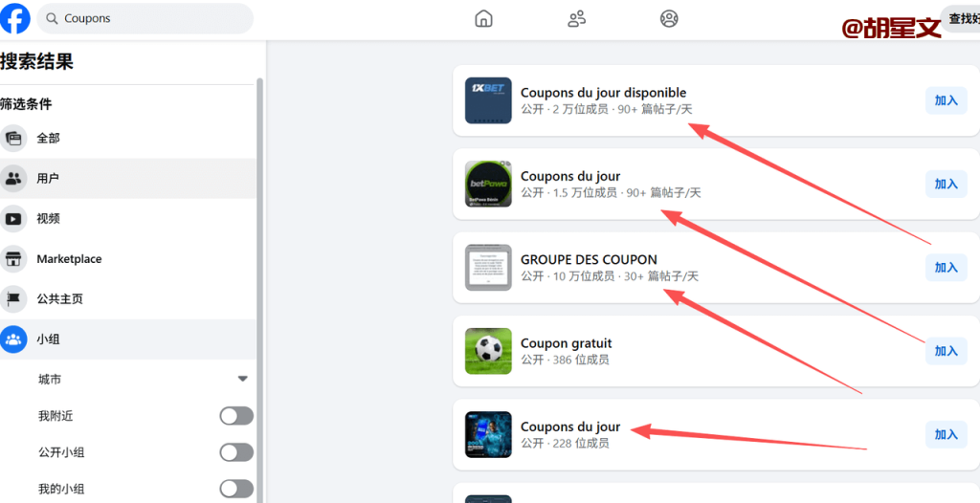Image resolution: width=980 pixels, height=503 pixels.
Task: Click 加入 for GROUPE DES COUPON
Action: coord(946,268)
